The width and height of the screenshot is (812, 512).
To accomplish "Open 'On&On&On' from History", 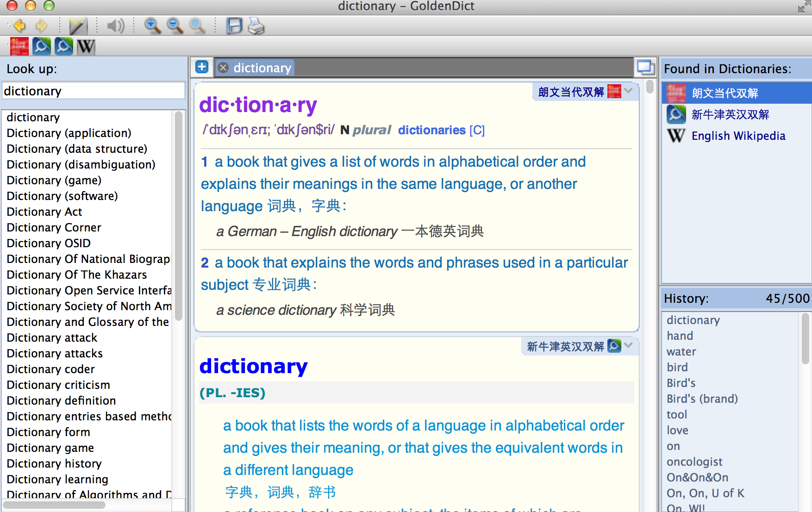I will [x=698, y=478].
